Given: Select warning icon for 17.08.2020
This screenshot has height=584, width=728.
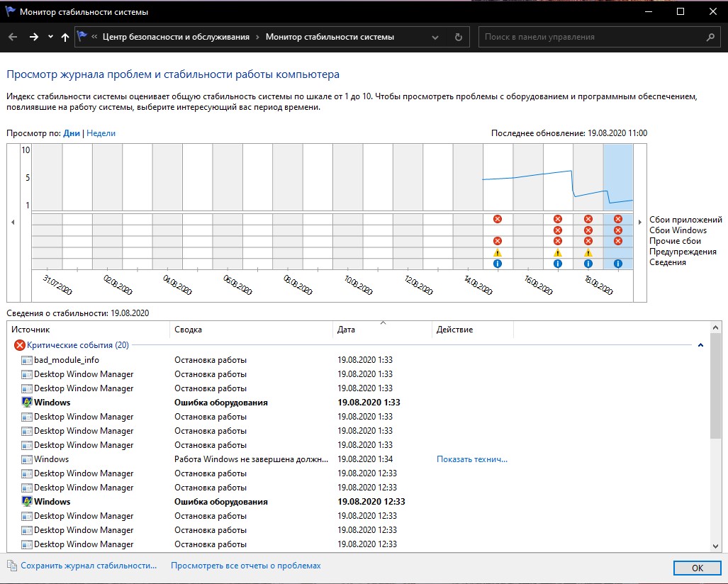Looking at the screenshot, I should point(558,252).
